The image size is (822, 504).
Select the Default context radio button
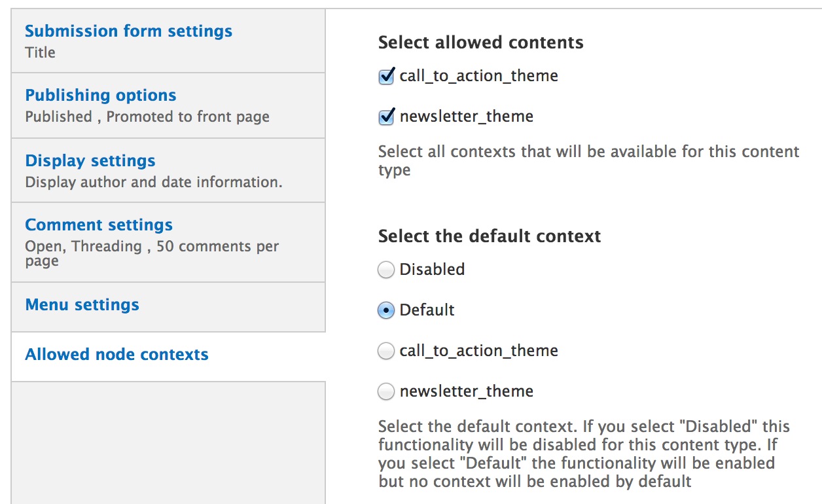(x=386, y=310)
